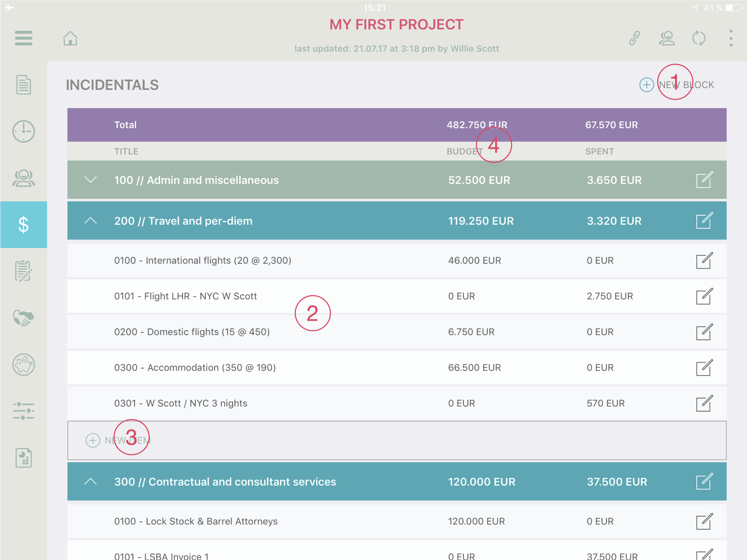Select the 0100 - Lock Stock & Barrel Attorneys title
Image resolution: width=747 pixels, height=560 pixels.
196,522
